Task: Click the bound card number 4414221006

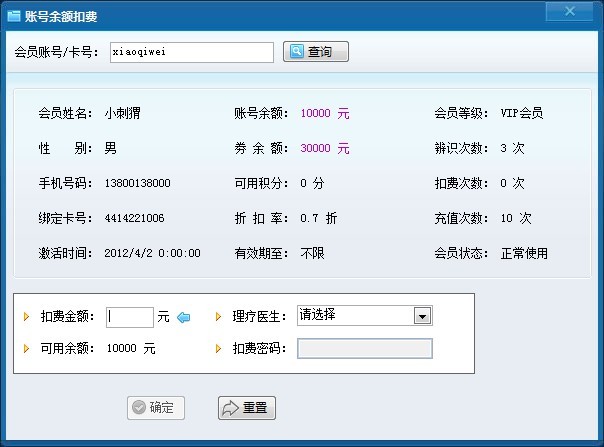Action: 134,218
